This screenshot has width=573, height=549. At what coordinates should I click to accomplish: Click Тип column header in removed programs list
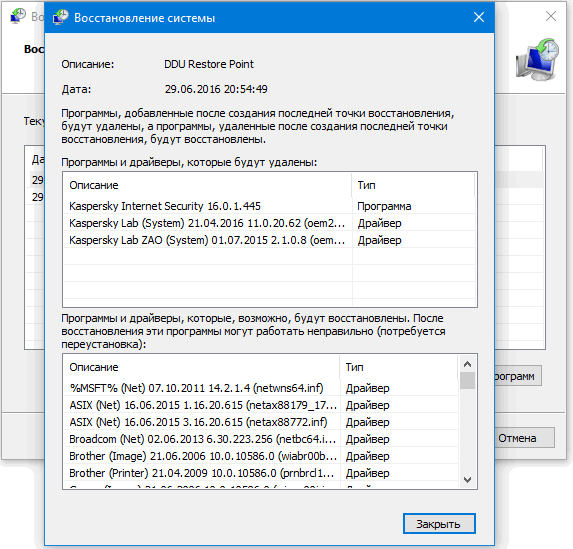(x=413, y=185)
